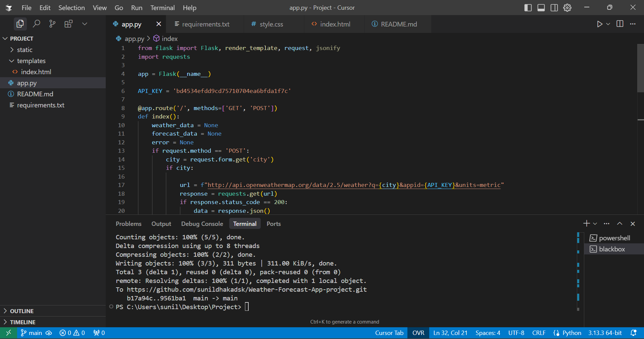This screenshot has width=644, height=339.
Task: Toggle the secondary sidebar layout button
Action: tap(554, 8)
